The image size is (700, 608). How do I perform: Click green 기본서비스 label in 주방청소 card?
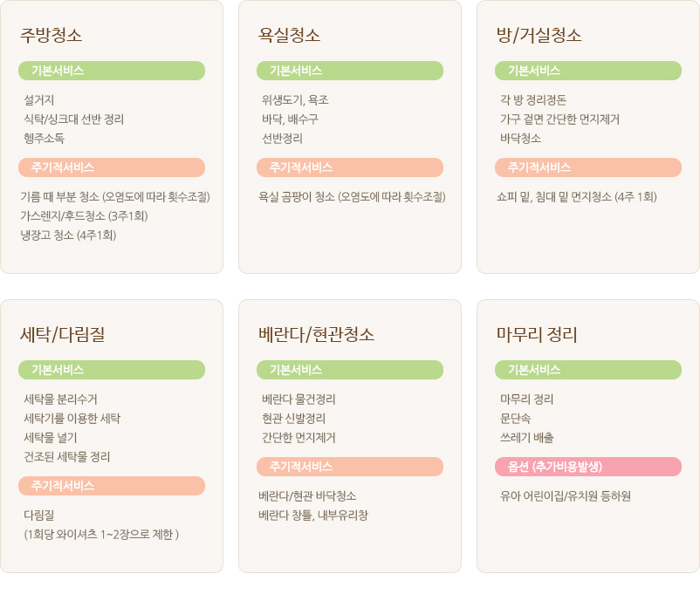click(112, 71)
